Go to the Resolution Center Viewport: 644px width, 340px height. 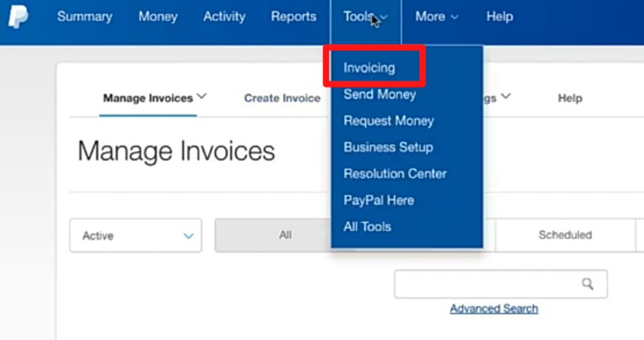tap(395, 174)
